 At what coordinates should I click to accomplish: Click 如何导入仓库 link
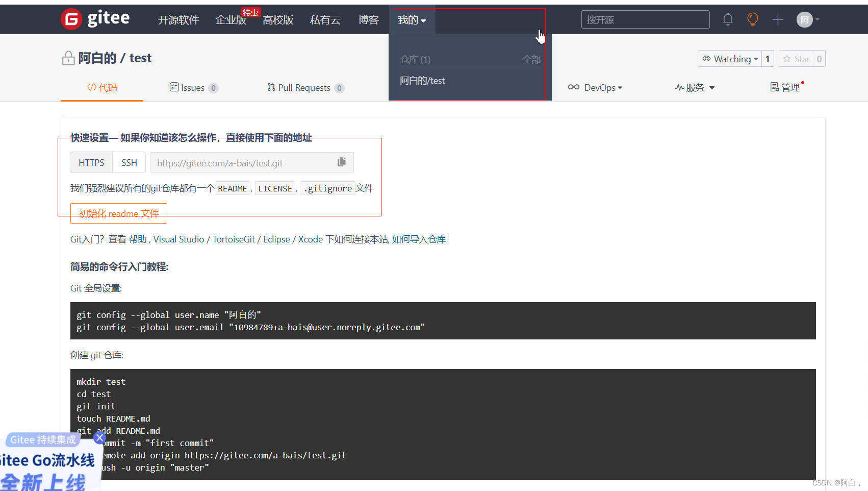(419, 239)
